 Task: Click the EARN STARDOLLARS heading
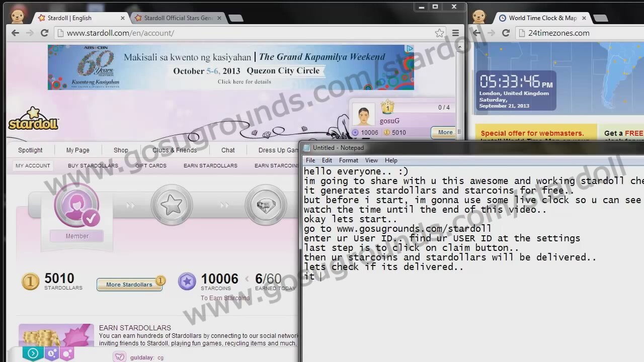click(x=135, y=328)
